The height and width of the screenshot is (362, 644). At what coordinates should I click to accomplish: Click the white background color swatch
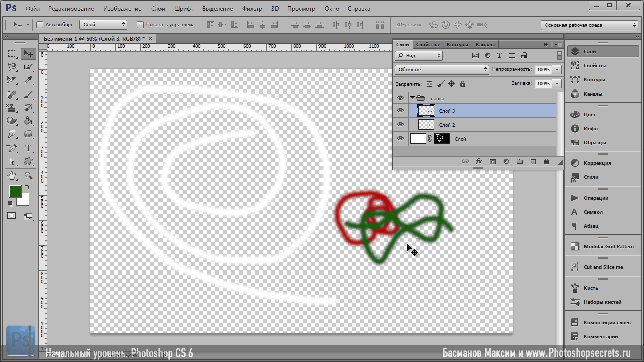click(24, 201)
